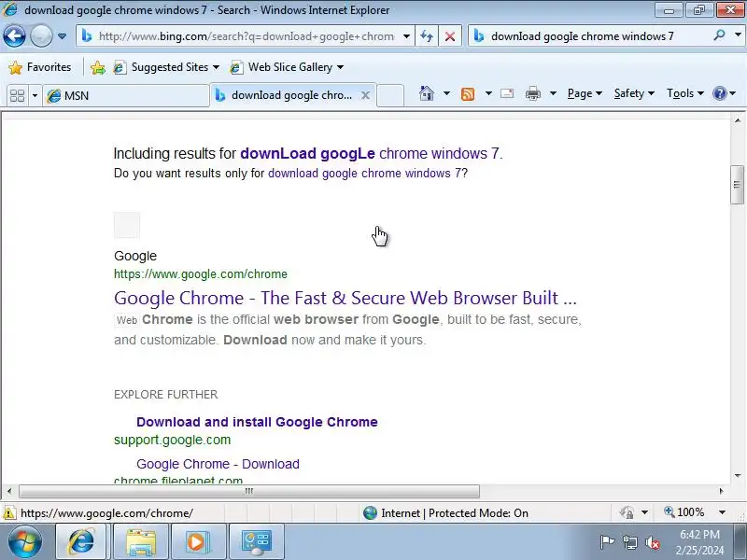
Task: Expand the Feeds dropdown arrow
Action: (488, 93)
